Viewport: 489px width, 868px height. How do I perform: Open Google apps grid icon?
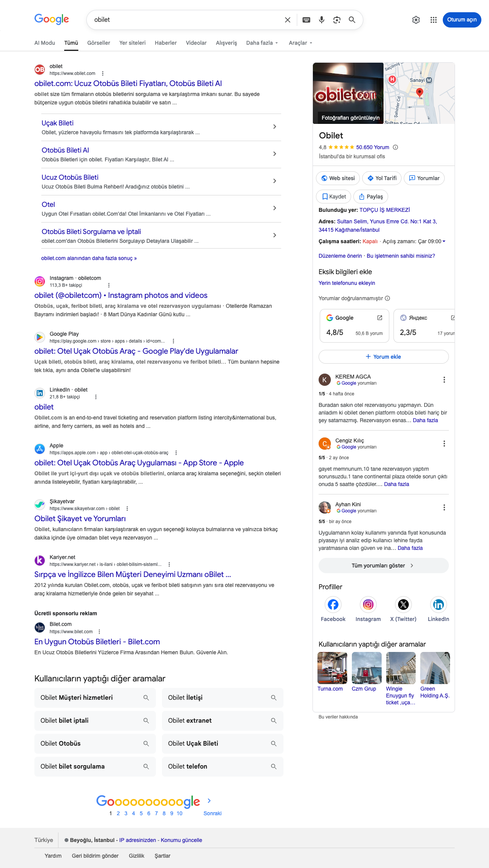434,20
